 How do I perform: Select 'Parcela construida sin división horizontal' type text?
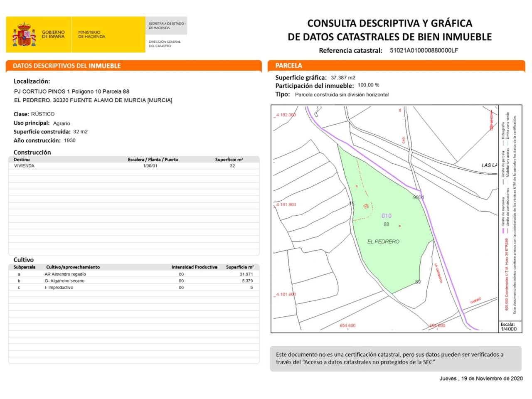pos(342,95)
